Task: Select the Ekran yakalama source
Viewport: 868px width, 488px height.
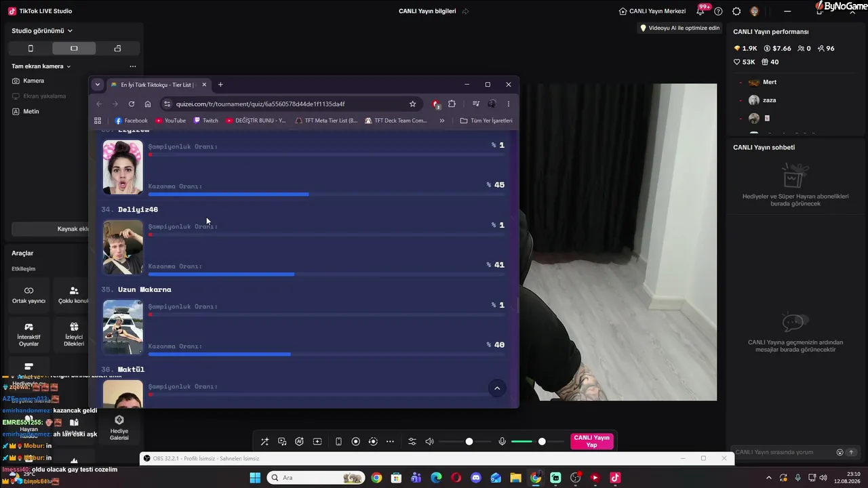Action: click(39, 96)
